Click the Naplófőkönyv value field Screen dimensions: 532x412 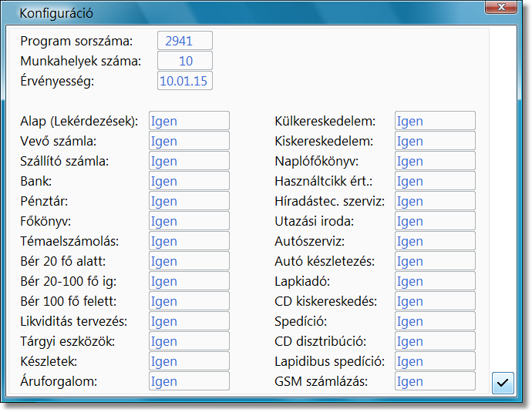tap(435, 161)
